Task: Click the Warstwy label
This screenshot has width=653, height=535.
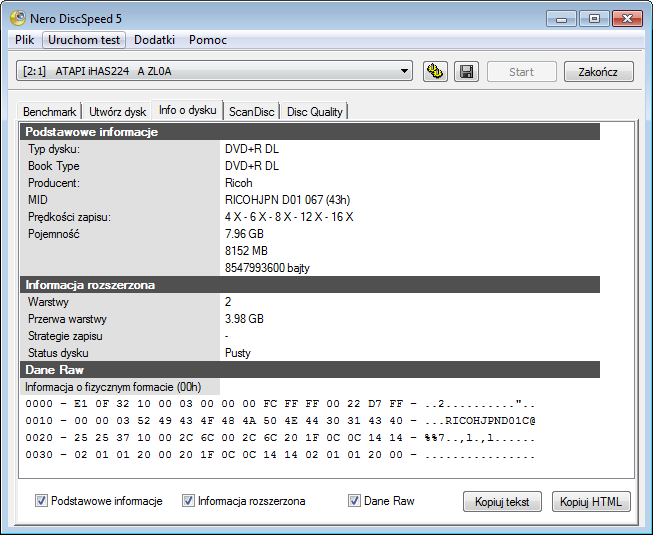Action: click(48, 302)
